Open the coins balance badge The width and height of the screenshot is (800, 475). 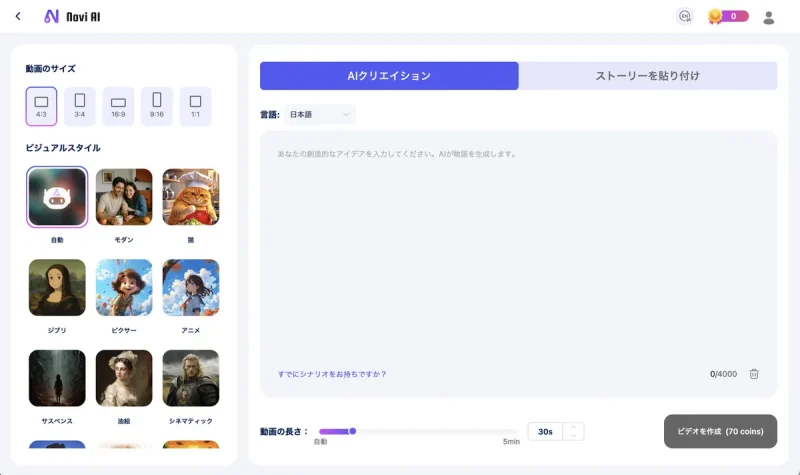tap(728, 16)
